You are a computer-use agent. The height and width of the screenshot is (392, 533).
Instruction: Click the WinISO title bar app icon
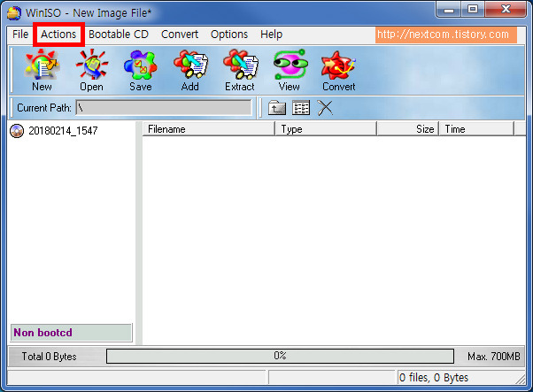pos(14,13)
